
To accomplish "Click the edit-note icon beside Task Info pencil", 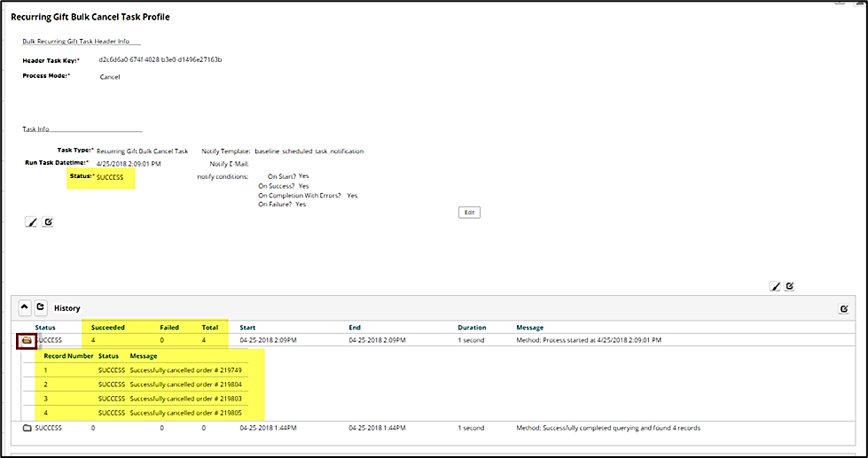I will [x=48, y=222].
